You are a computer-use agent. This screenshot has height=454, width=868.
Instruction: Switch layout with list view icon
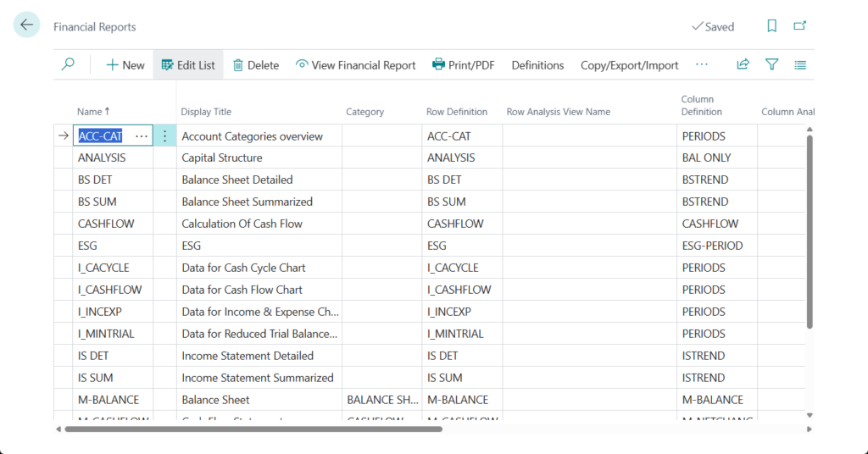tap(800, 64)
